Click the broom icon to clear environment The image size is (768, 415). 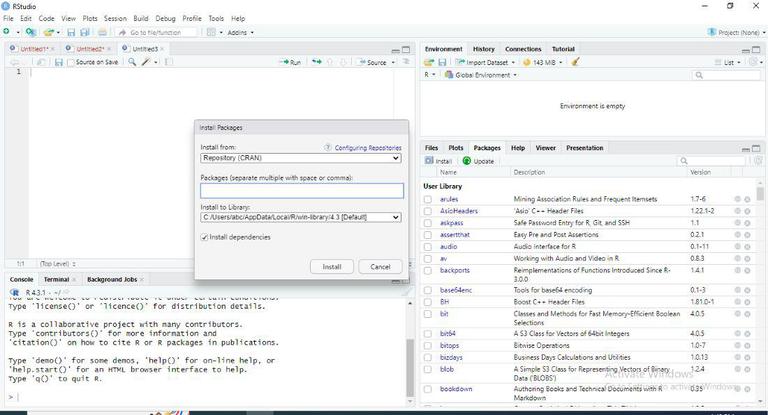pos(576,62)
